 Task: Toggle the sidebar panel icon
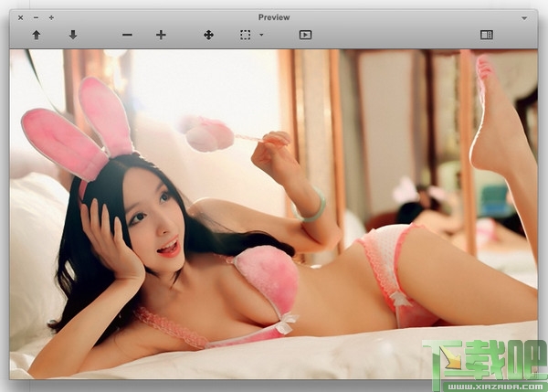(487, 35)
